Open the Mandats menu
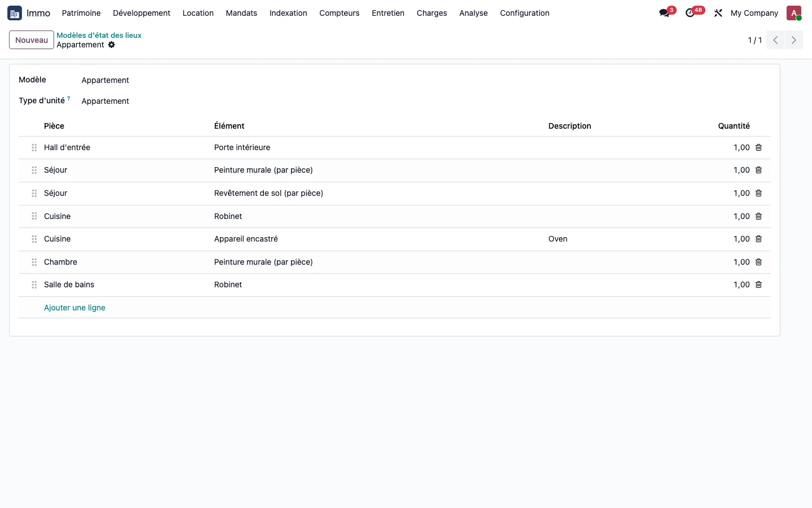Image resolution: width=812 pixels, height=508 pixels. click(x=241, y=13)
